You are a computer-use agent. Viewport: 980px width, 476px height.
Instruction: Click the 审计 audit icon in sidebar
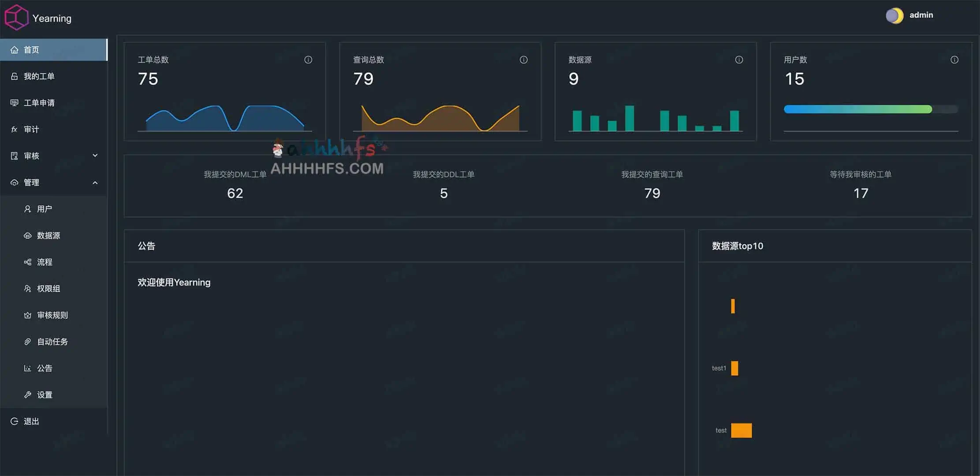coord(15,129)
